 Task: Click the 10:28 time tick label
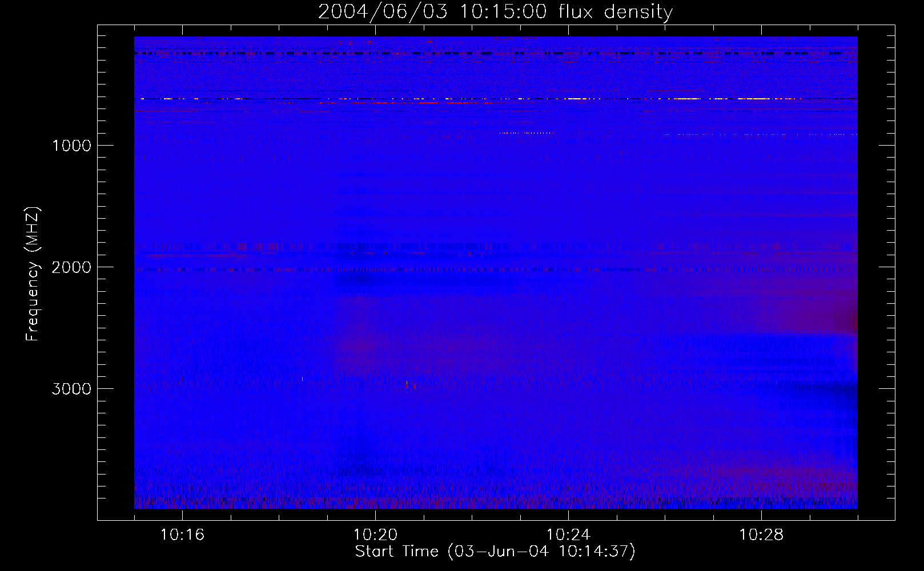click(761, 534)
